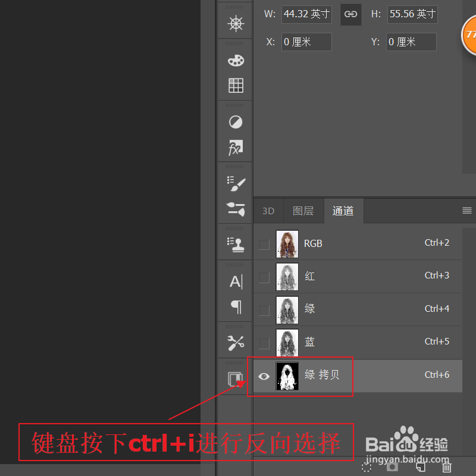Open the Color panel palette icon
This screenshot has height=476, width=476.
[236, 61]
